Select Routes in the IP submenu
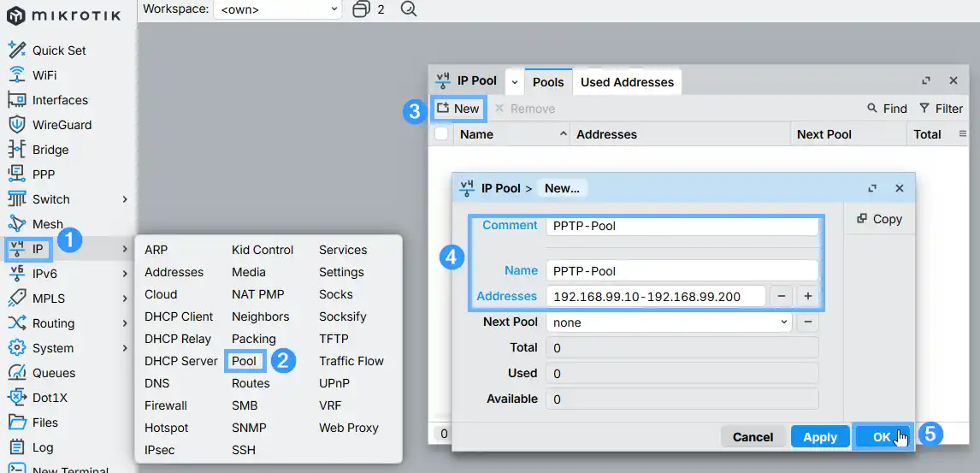980x473 pixels. 251,383
